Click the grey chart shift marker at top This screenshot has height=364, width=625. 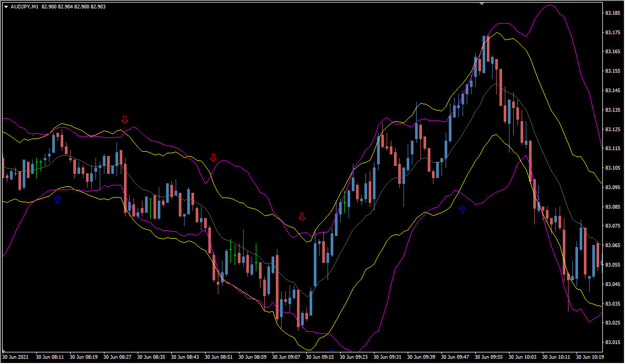pyautogui.click(x=482, y=4)
